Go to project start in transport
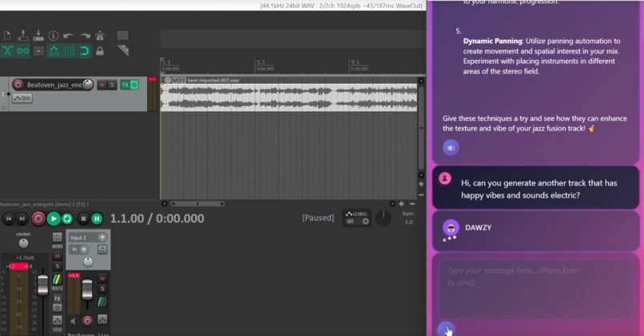The height and width of the screenshot is (336, 644). (x=8, y=218)
